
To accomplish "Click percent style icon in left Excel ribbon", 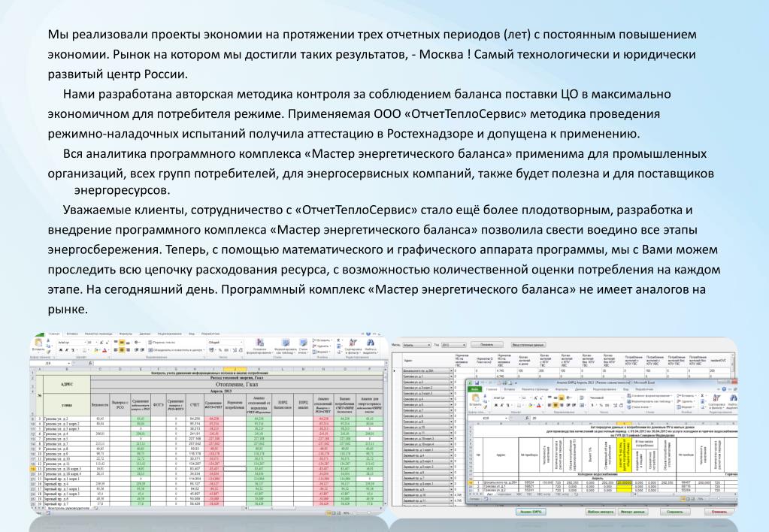I will pyautogui.click(x=220, y=350).
